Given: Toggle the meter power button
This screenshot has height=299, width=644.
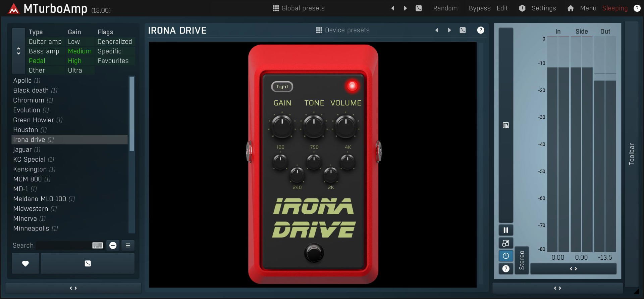Looking at the screenshot, I should pyautogui.click(x=506, y=256).
